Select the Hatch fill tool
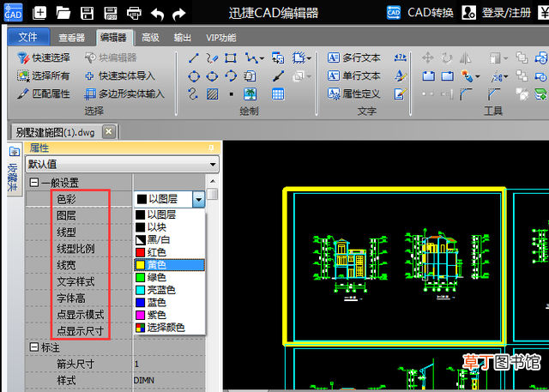 point(212,93)
